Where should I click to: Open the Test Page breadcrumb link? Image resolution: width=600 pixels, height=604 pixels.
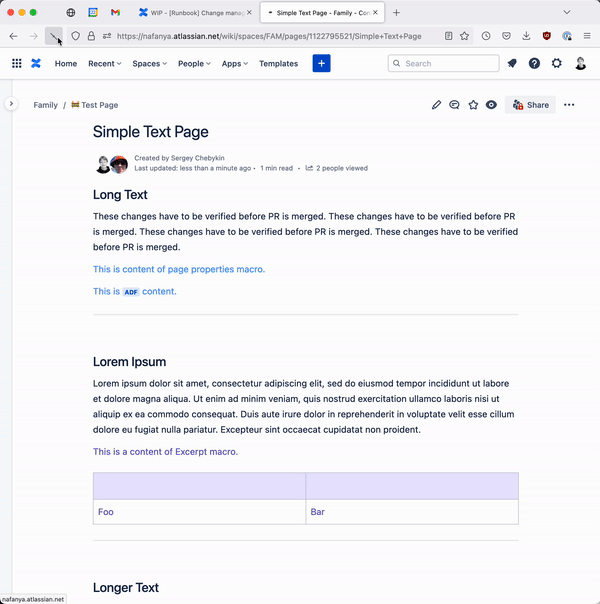[x=95, y=105]
